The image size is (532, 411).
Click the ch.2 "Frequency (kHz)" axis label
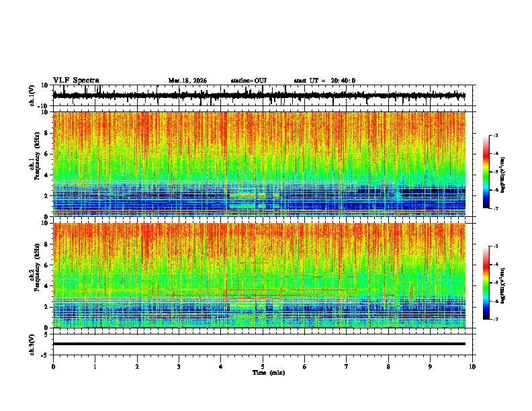coord(37,267)
